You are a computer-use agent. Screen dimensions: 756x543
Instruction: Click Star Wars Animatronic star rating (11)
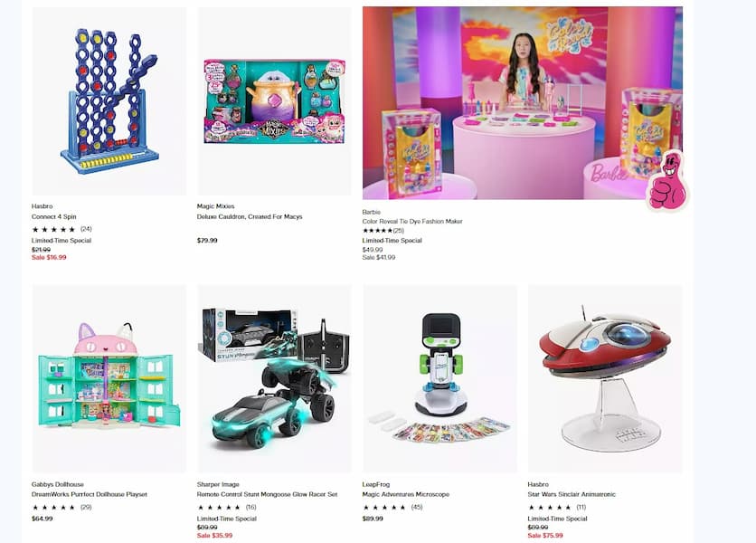pyautogui.click(x=557, y=508)
